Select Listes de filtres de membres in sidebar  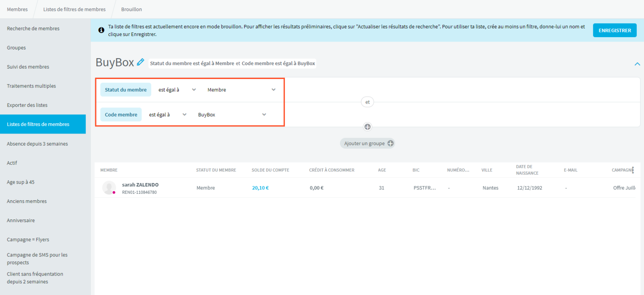pyautogui.click(x=43, y=124)
